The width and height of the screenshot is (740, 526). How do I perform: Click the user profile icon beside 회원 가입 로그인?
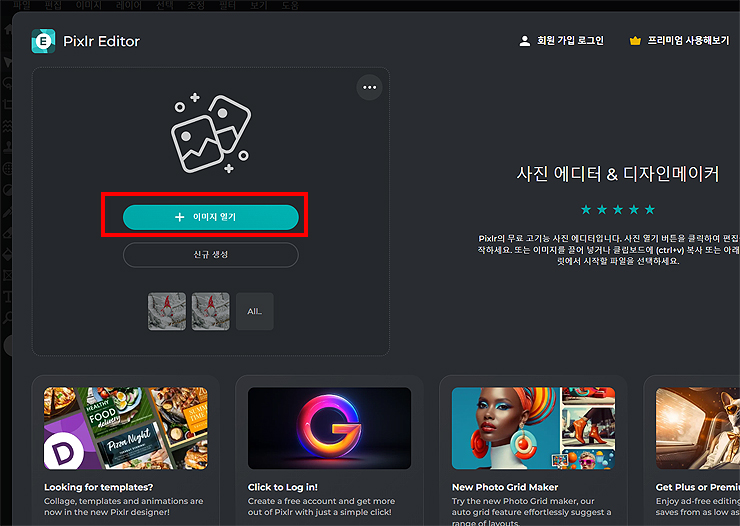pos(524,41)
